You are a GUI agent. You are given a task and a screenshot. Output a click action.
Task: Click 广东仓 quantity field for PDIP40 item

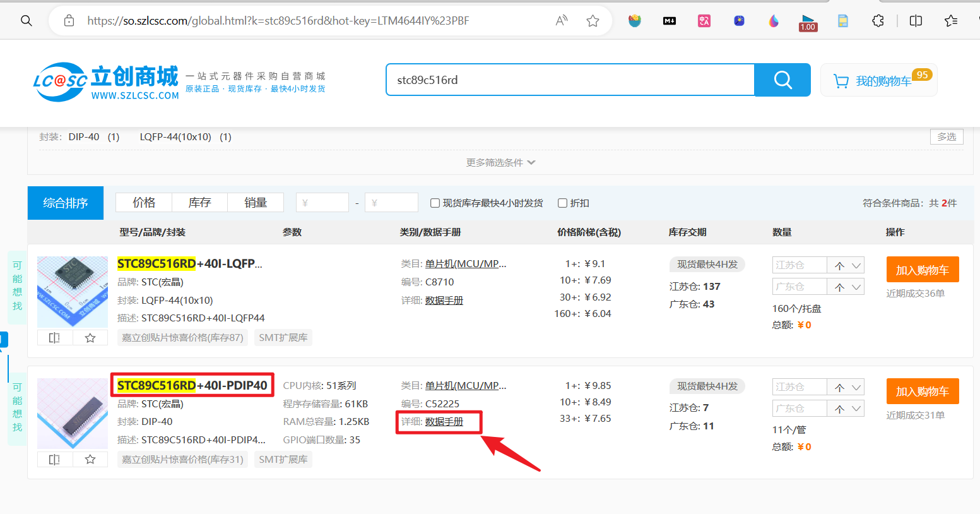pos(799,409)
